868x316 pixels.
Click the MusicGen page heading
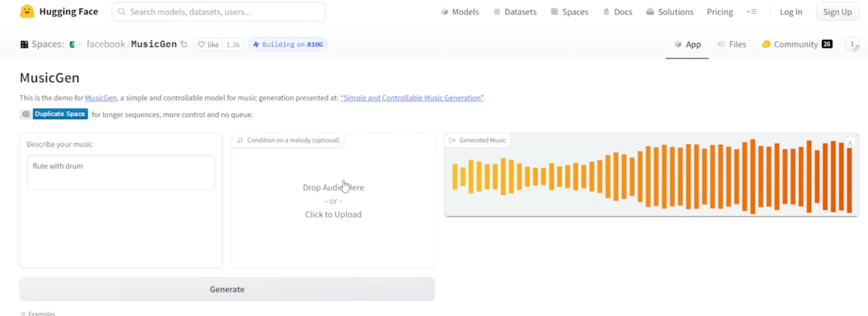(x=49, y=78)
